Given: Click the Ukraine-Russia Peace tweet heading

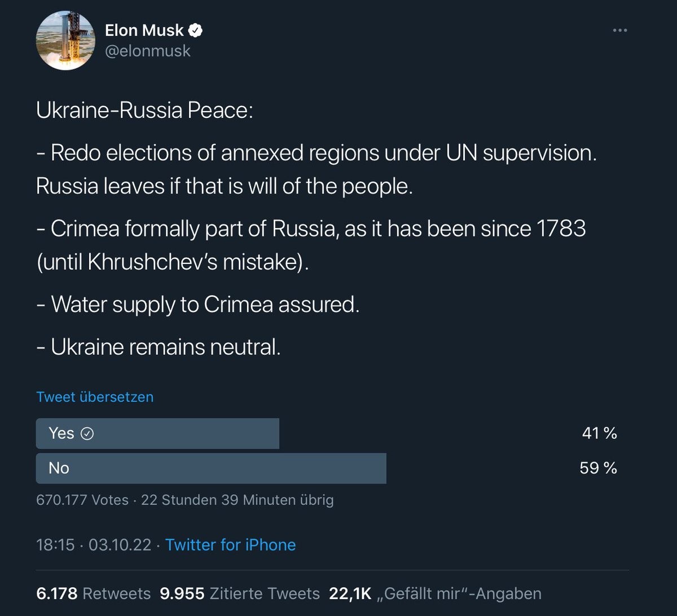Looking at the screenshot, I should coord(145,110).
